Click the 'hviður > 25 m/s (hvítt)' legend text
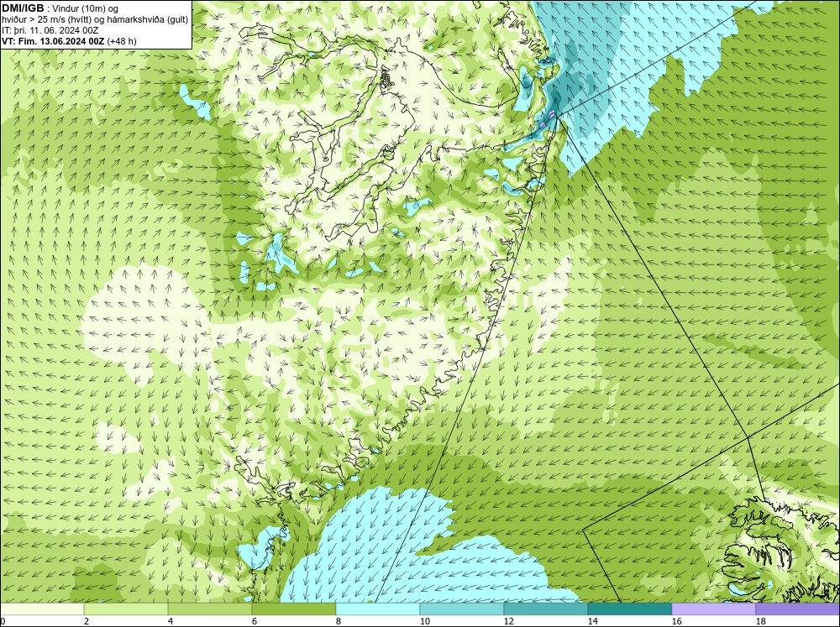This screenshot has height=627, width=840. 46,20
